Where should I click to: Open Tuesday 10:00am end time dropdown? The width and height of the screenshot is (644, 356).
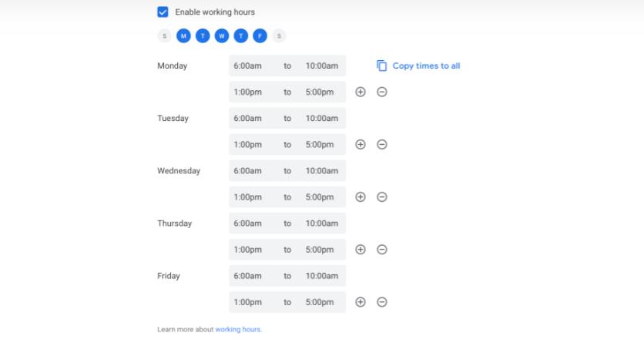point(322,119)
